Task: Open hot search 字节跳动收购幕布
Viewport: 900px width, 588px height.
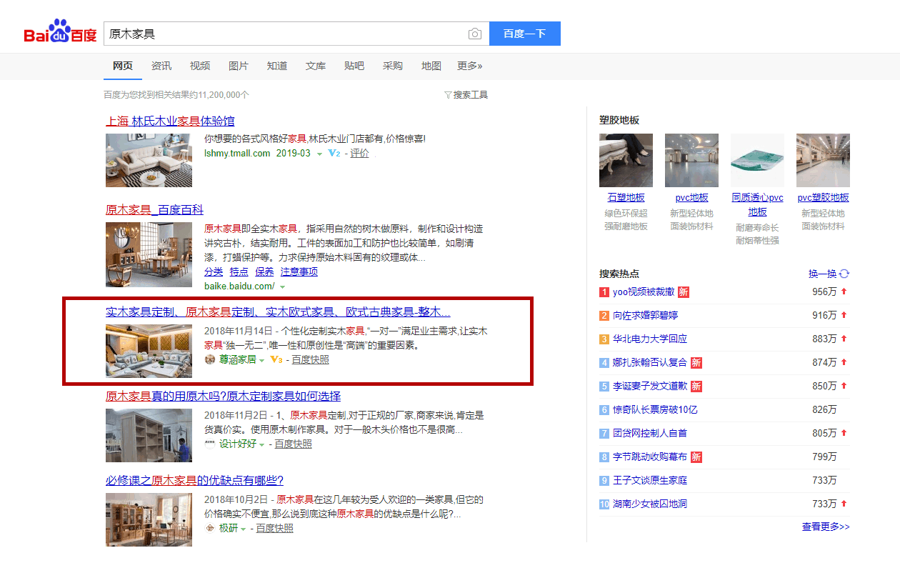Action: click(x=650, y=457)
